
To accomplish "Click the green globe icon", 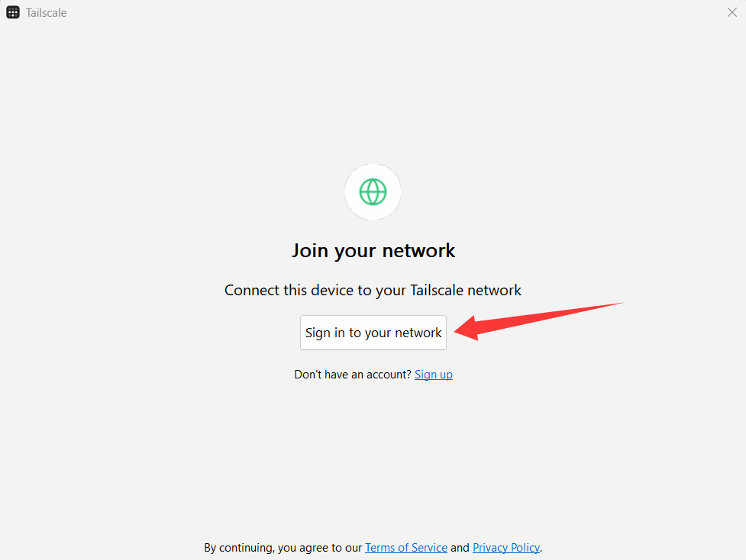I will point(373,192).
